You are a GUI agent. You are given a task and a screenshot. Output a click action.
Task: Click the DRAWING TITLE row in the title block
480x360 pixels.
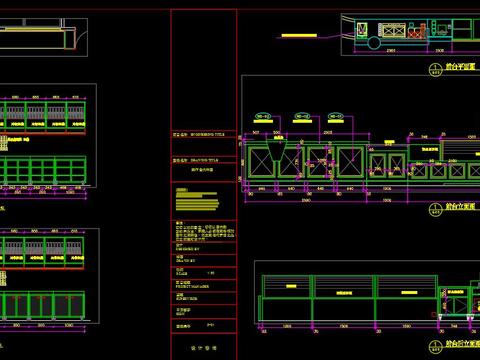pyautogui.click(x=204, y=160)
